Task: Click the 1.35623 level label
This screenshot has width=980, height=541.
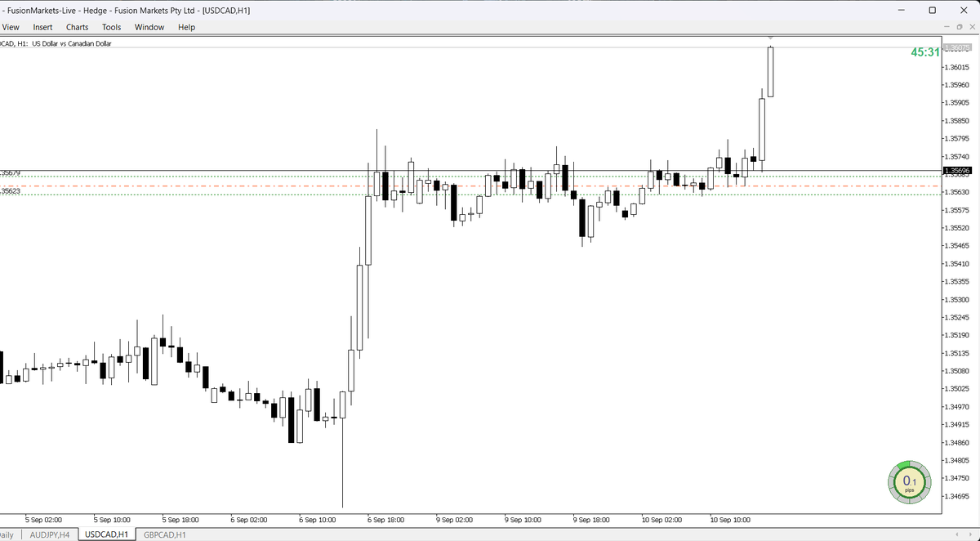Action: [10, 190]
